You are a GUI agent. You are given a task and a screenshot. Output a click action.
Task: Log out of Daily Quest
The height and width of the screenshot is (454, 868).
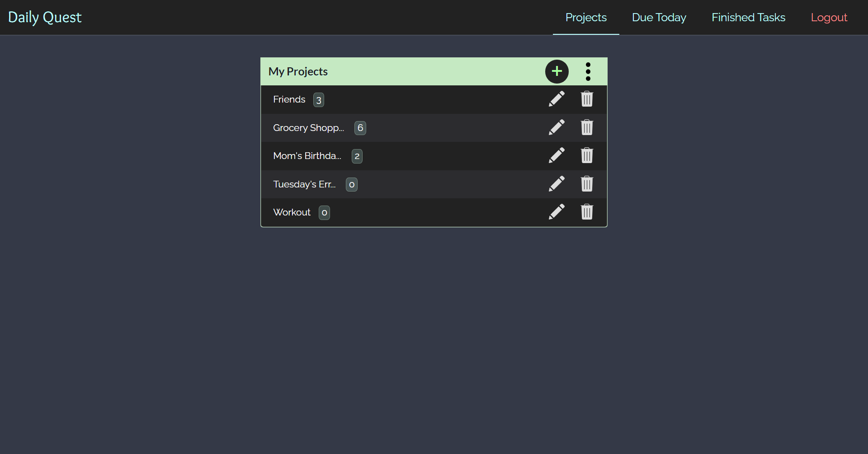829,17
